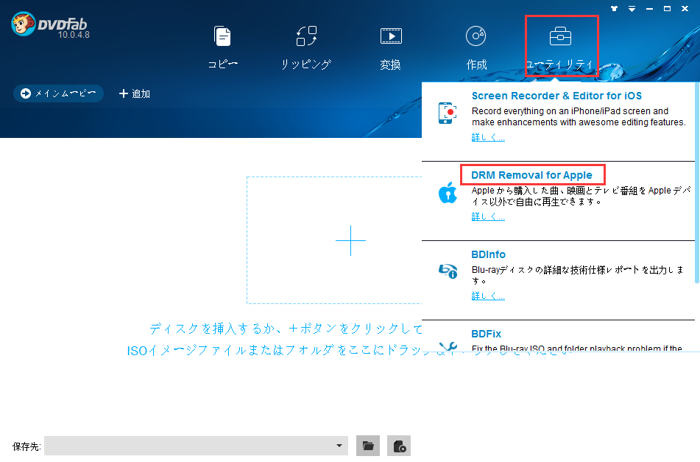The width and height of the screenshot is (700, 462).
Task: Click the folder icon to browse output
Action: pos(368,445)
